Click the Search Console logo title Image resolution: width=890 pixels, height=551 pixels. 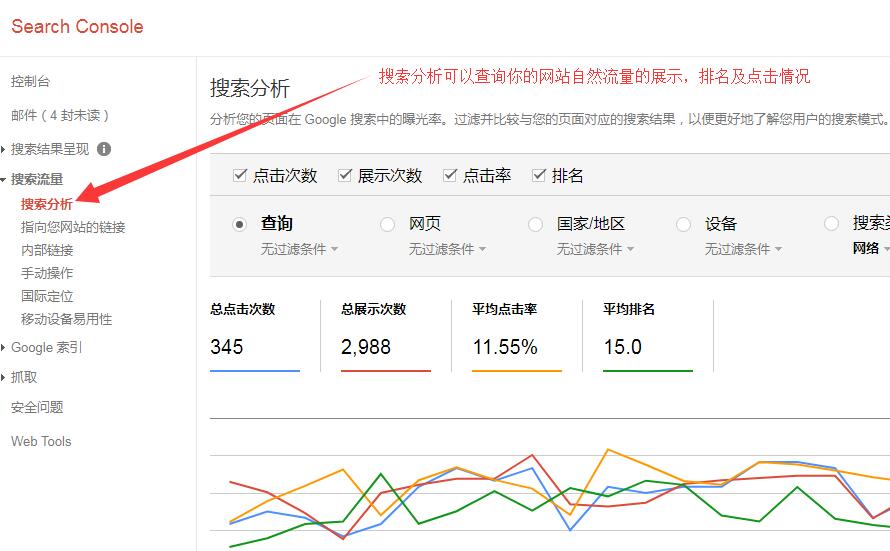click(x=77, y=26)
